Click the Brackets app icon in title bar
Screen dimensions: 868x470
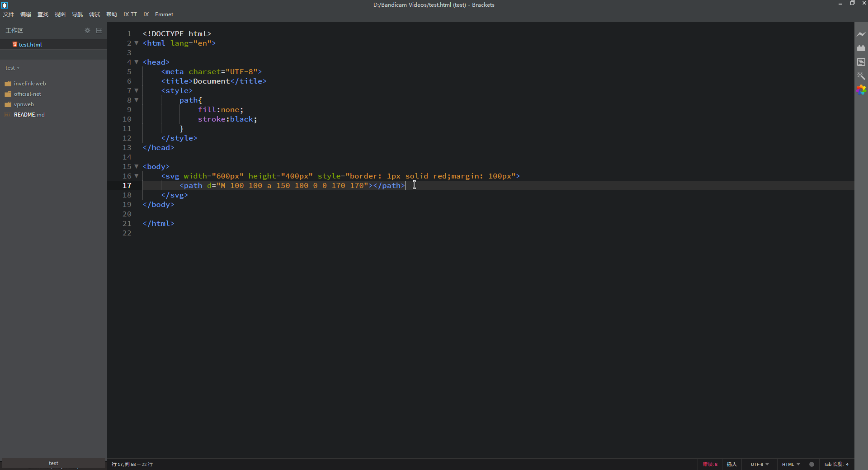5,5
